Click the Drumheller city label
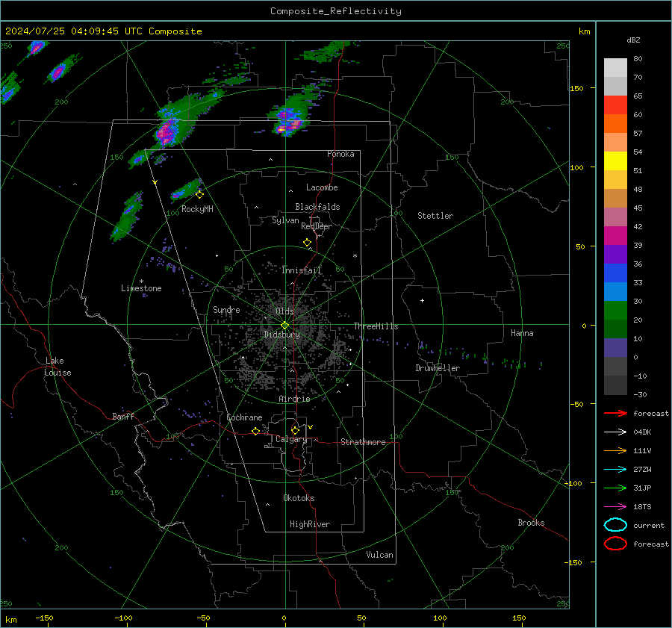 [x=438, y=368]
